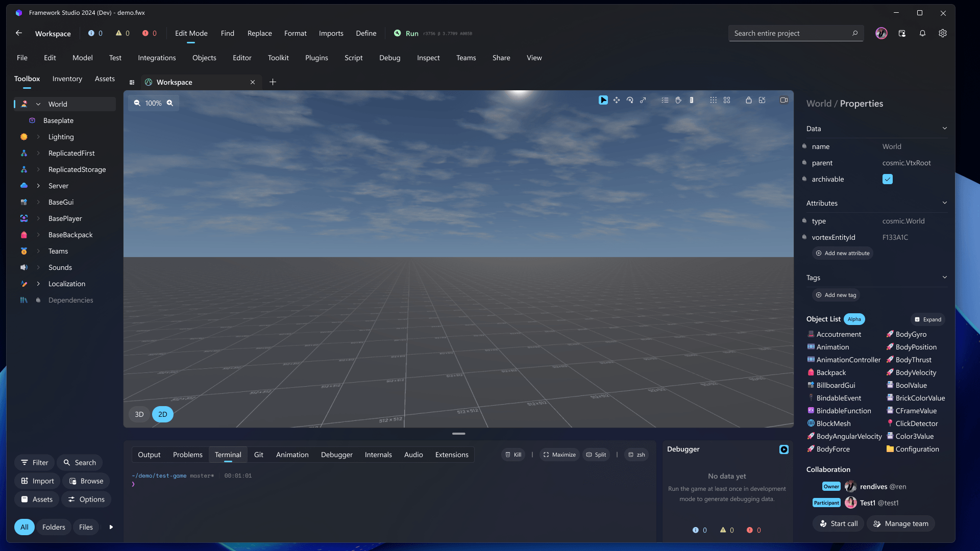The image size is (980, 551).
Task: Switch viewport to 3D mode
Action: 138,414
